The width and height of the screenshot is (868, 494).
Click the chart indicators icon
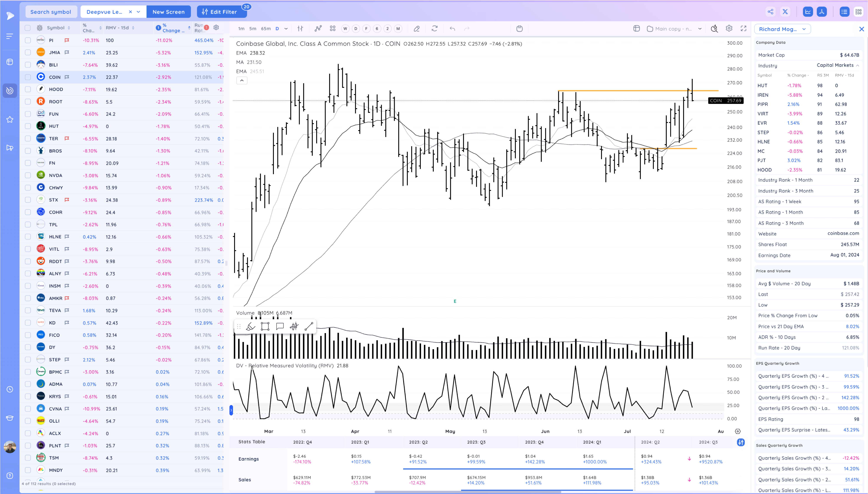pos(318,28)
